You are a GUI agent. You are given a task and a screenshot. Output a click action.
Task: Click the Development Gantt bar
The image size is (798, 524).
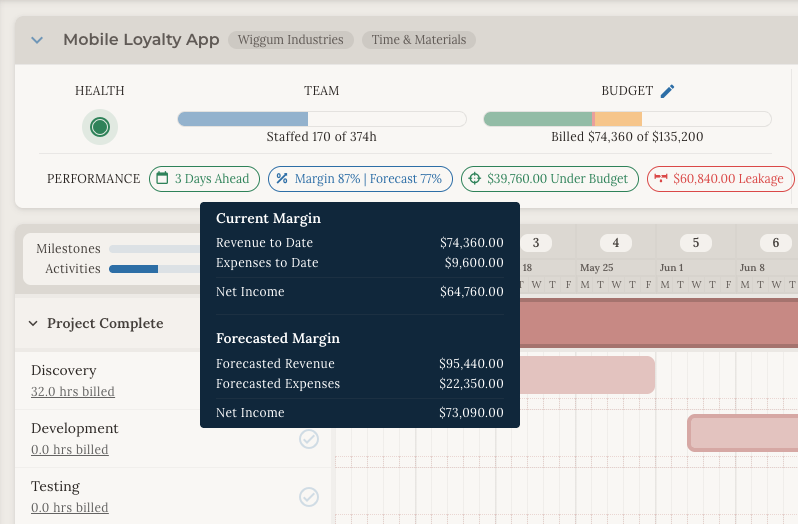point(743,433)
